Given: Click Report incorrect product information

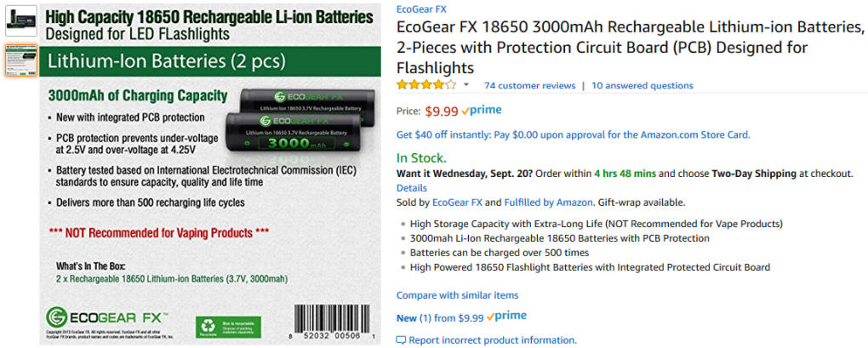Looking at the screenshot, I should [x=492, y=340].
